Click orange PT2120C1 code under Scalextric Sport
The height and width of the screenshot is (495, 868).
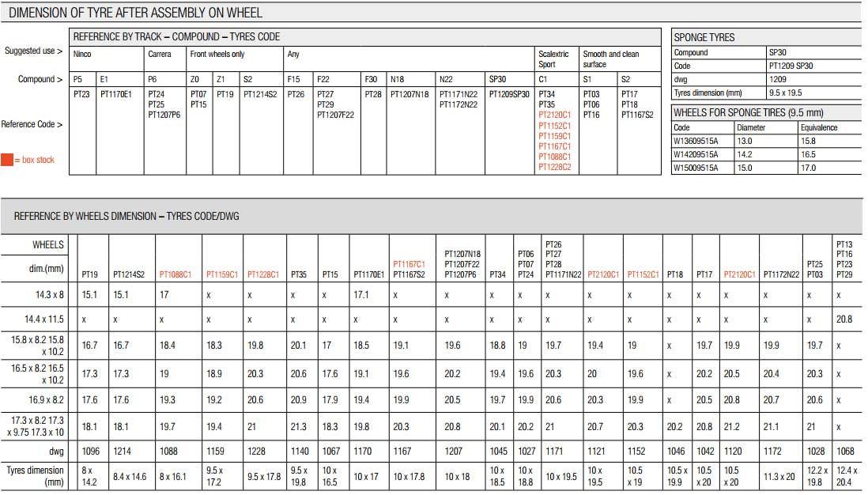click(554, 115)
